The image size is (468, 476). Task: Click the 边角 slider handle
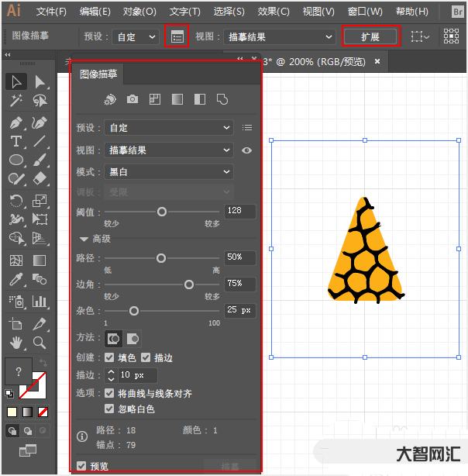pos(189,285)
